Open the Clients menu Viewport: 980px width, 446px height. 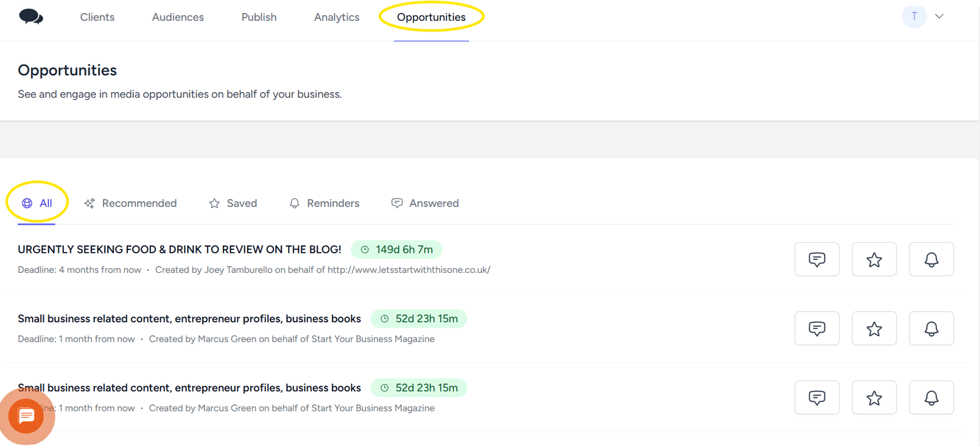97,18
